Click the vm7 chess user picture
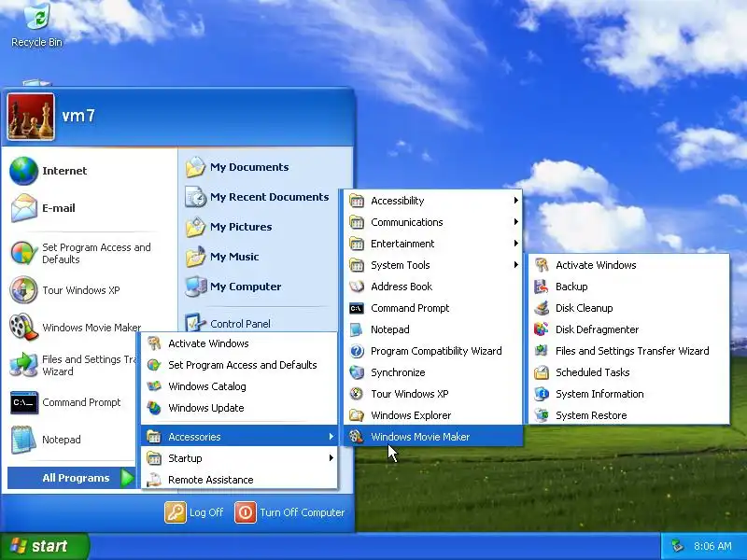The image size is (747, 560). [x=31, y=117]
